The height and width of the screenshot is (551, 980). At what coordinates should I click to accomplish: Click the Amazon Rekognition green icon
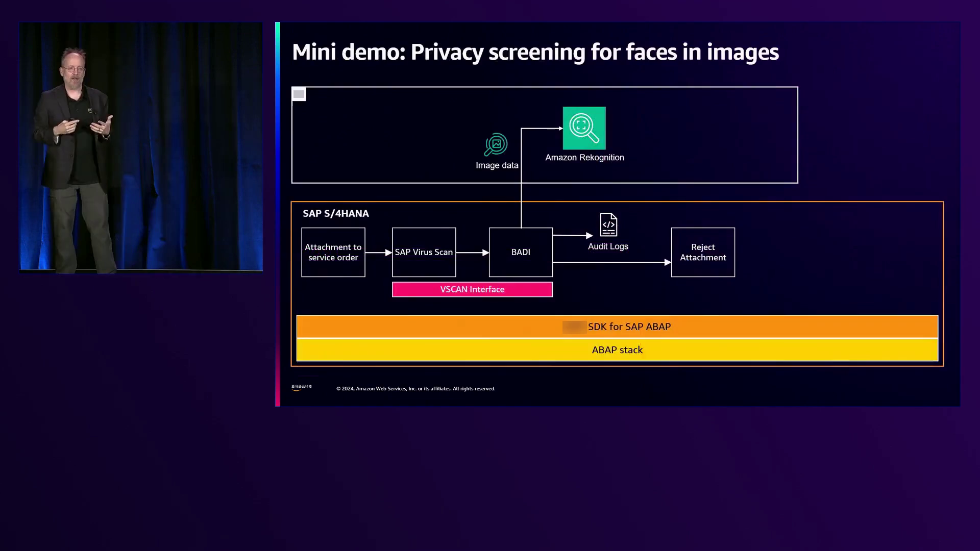pos(584,128)
